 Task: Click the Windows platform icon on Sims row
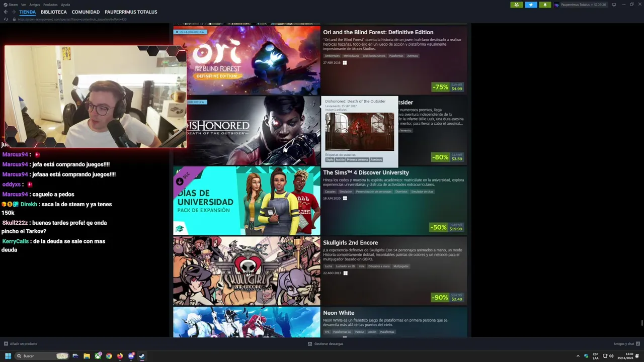345,198
